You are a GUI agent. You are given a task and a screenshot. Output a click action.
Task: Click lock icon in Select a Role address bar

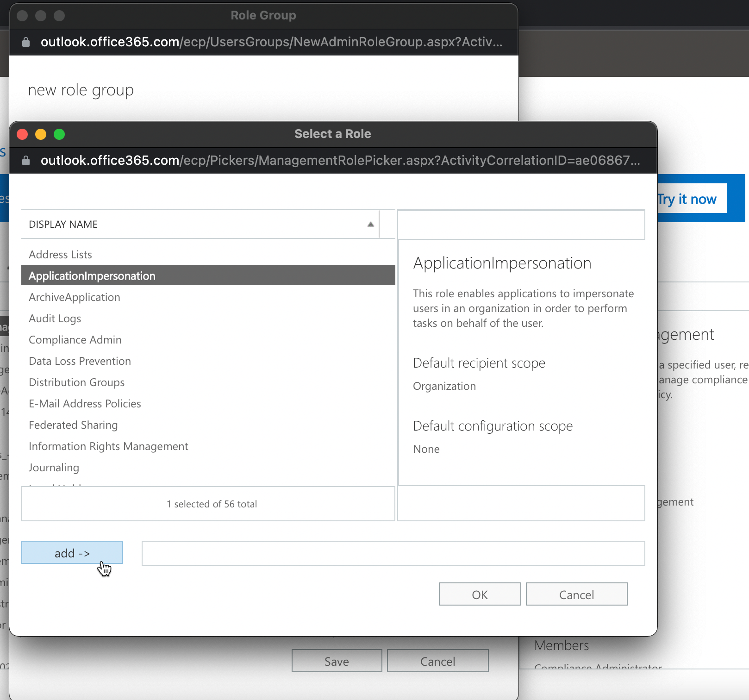pos(26,161)
